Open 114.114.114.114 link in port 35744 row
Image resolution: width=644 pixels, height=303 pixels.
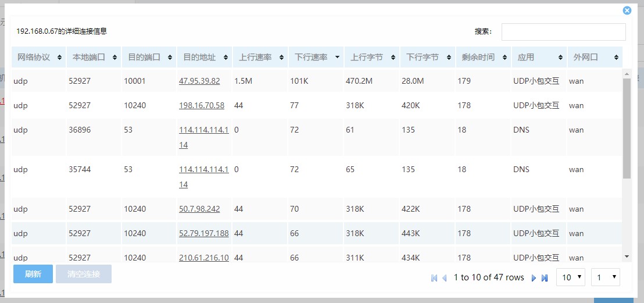tap(203, 177)
